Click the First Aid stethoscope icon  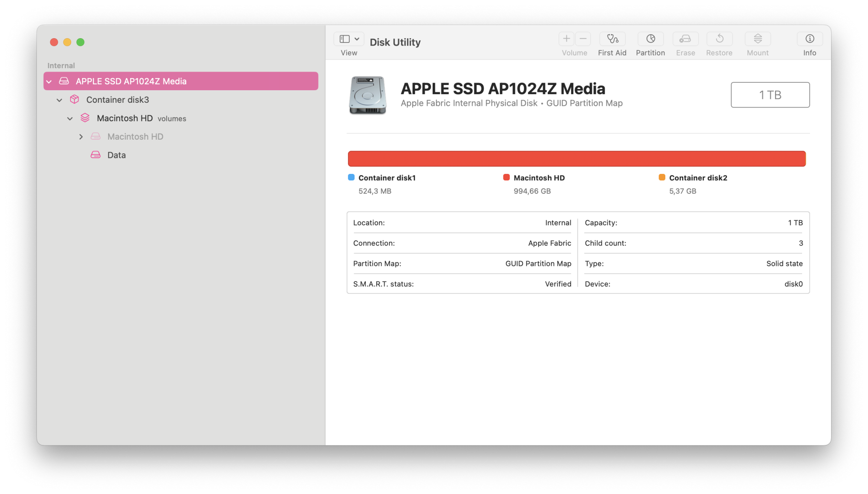click(x=612, y=39)
